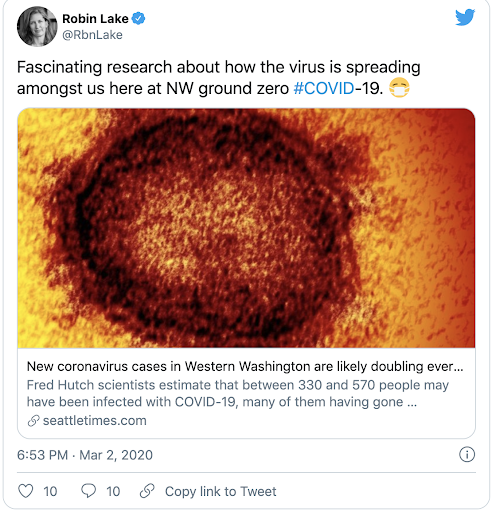Open the Western Washington article headline
This screenshot has width=492, height=512.
(245, 366)
